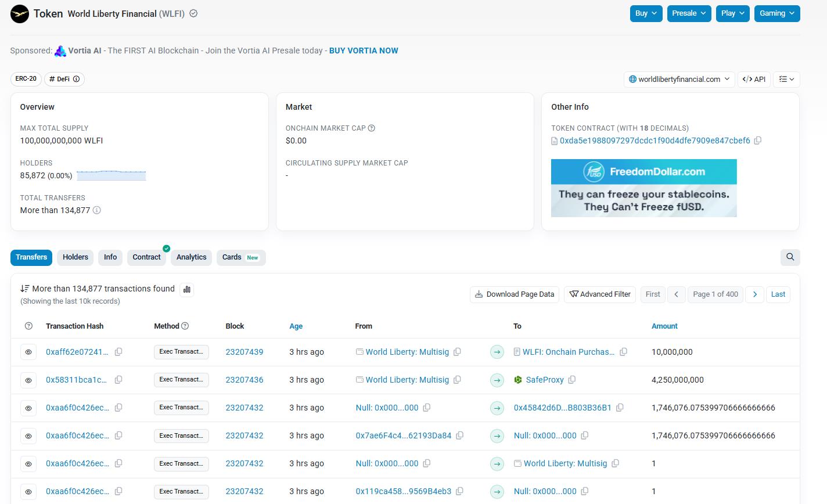Toggle preview eye for transfer from 0x7ae6F4c4
Screen dimensions: 827x504
(28, 435)
